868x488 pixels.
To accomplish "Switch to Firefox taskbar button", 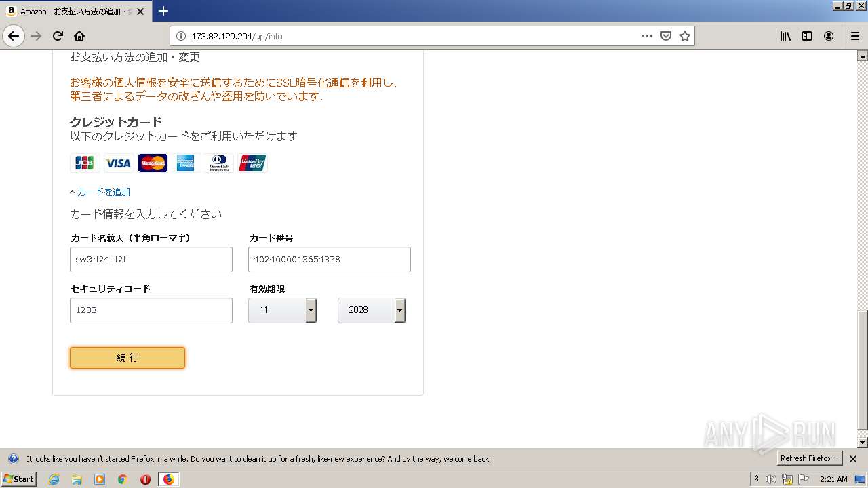I will (168, 479).
